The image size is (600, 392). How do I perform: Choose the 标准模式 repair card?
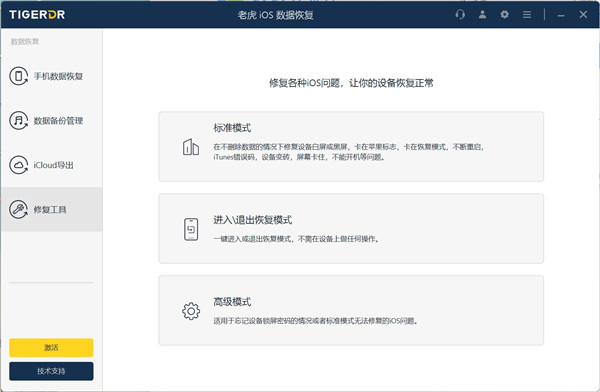coord(351,146)
